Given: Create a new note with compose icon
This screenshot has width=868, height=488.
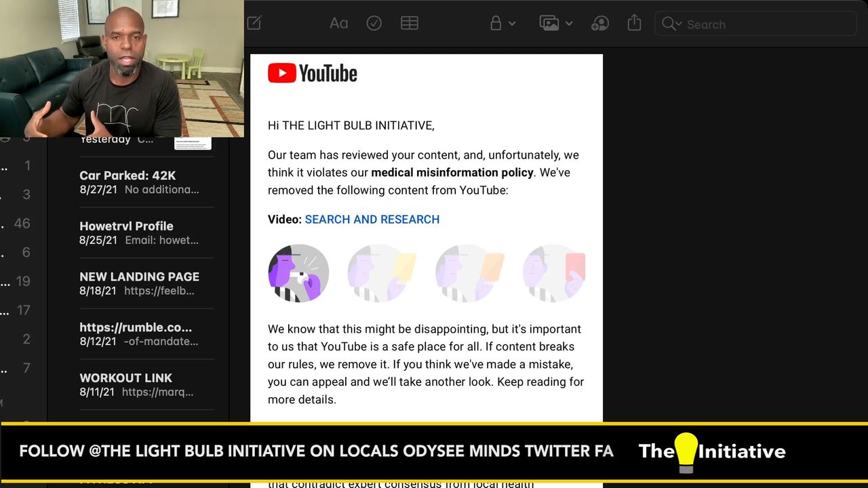Looking at the screenshot, I should click(x=254, y=24).
